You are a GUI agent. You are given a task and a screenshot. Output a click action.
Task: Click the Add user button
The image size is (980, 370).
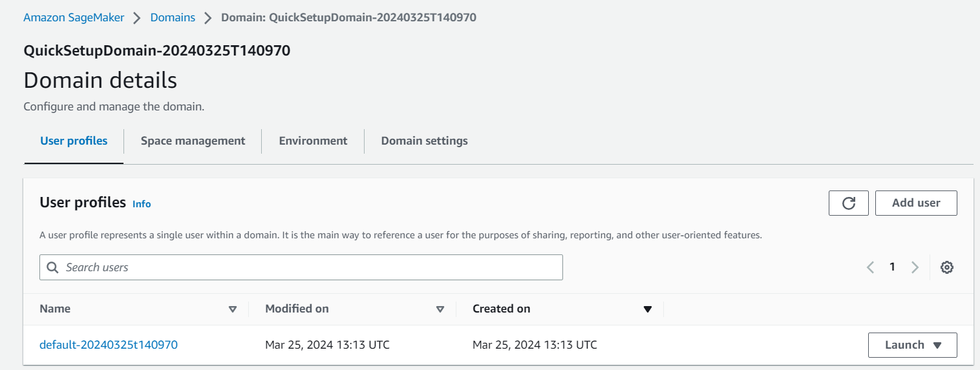tap(916, 203)
